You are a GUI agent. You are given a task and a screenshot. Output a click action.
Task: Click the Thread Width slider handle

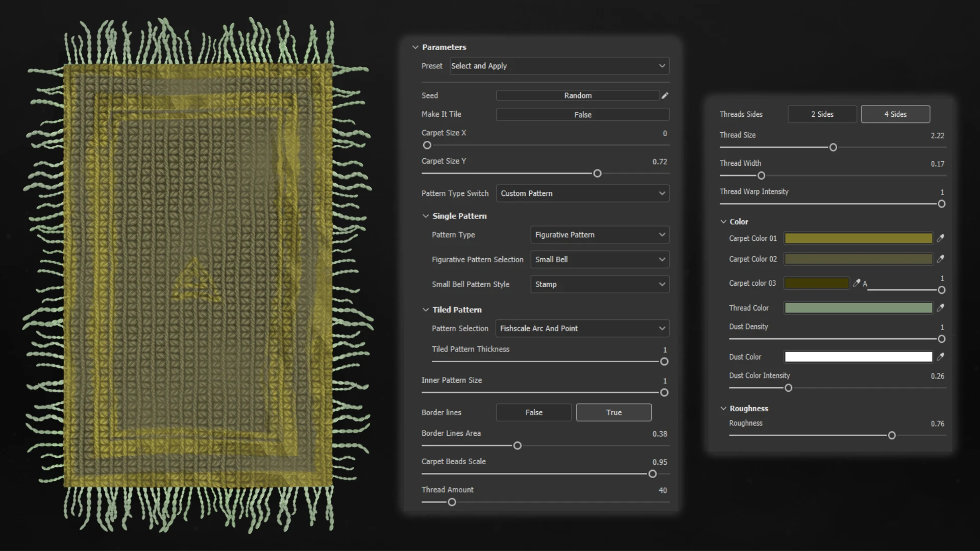point(761,176)
